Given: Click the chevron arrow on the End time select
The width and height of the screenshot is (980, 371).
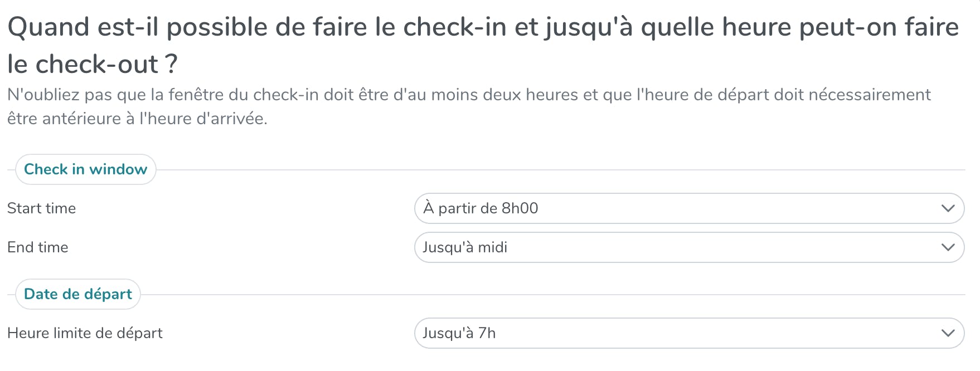Looking at the screenshot, I should tap(948, 247).
